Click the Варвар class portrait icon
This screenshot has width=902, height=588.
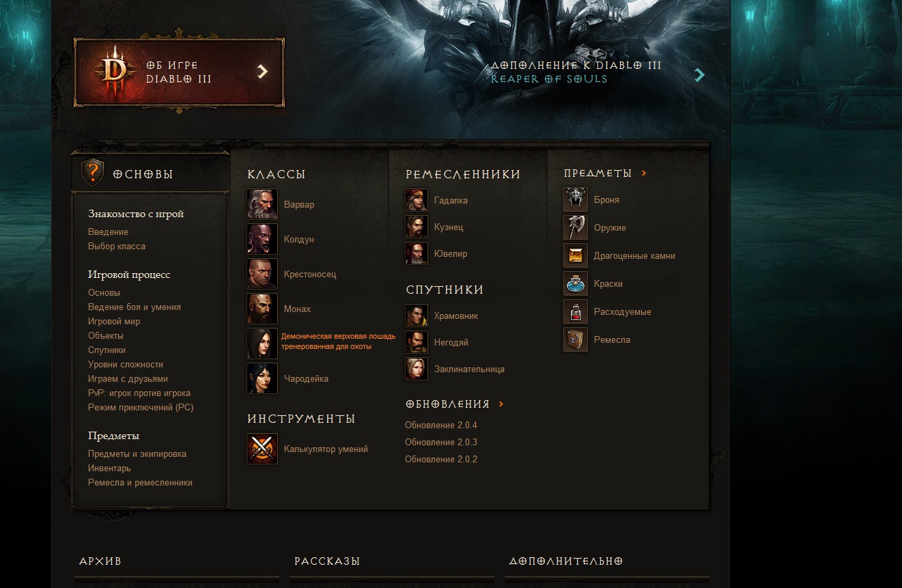point(262,204)
